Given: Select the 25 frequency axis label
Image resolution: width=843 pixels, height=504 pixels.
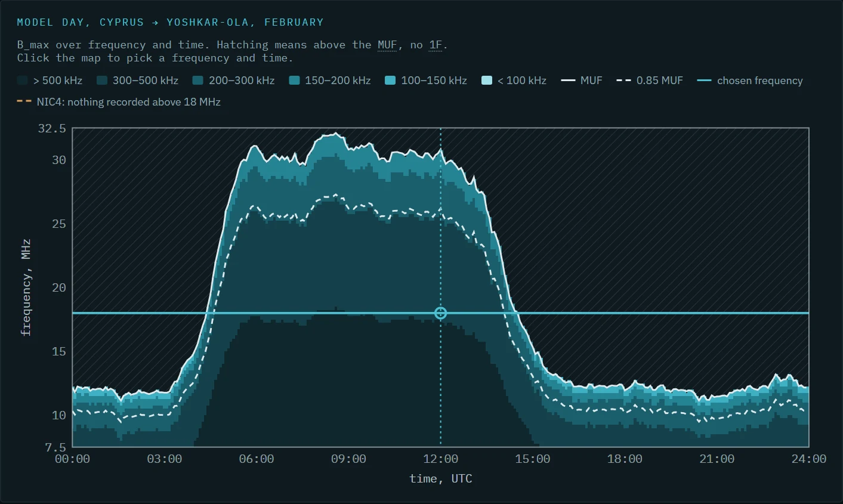Looking at the screenshot, I should click(59, 224).
